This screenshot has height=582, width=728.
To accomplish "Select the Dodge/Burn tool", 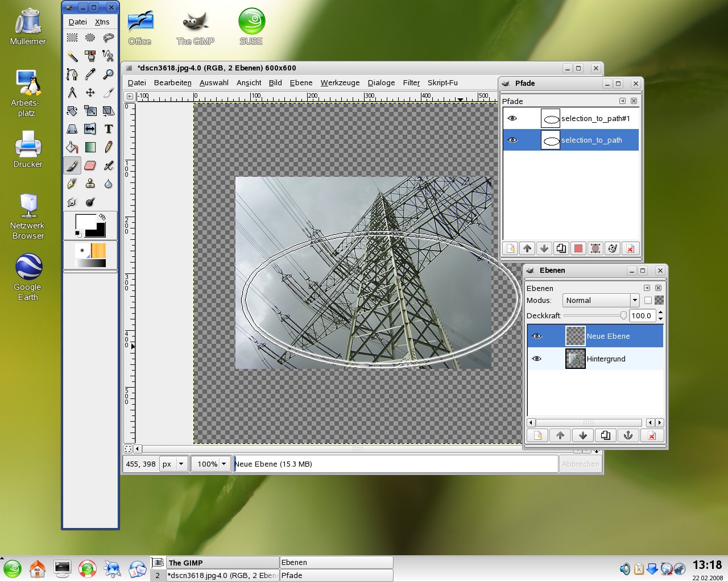I will (x=90, y=202).
